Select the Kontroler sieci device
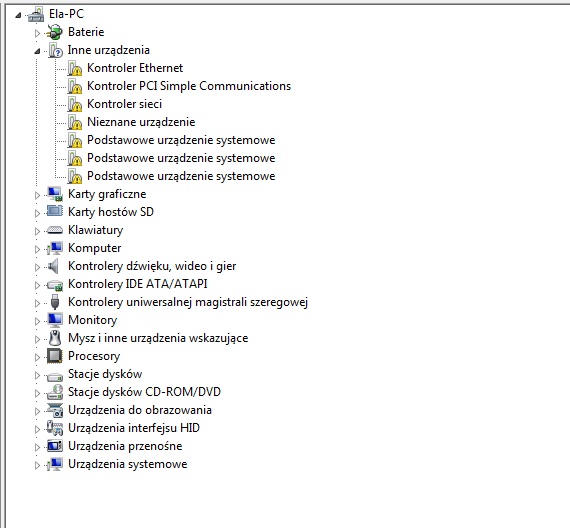This screenshot has width=570, height=528. 124,104
